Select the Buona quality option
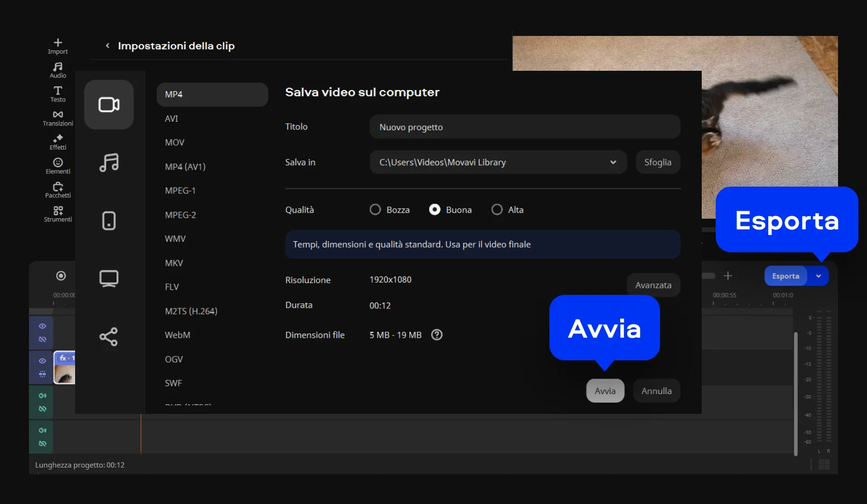This screenshot has width=867, height=504. tap(435, 210)
